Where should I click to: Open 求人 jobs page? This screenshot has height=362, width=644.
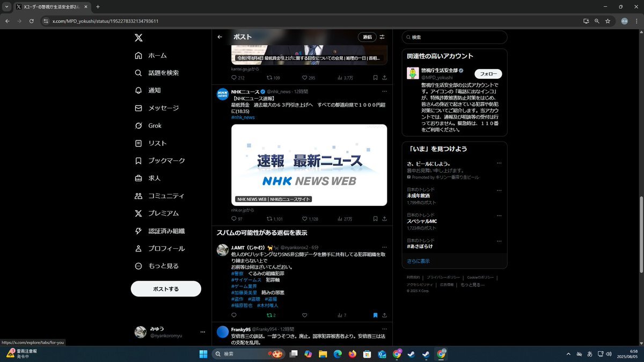tap(148, 178)
